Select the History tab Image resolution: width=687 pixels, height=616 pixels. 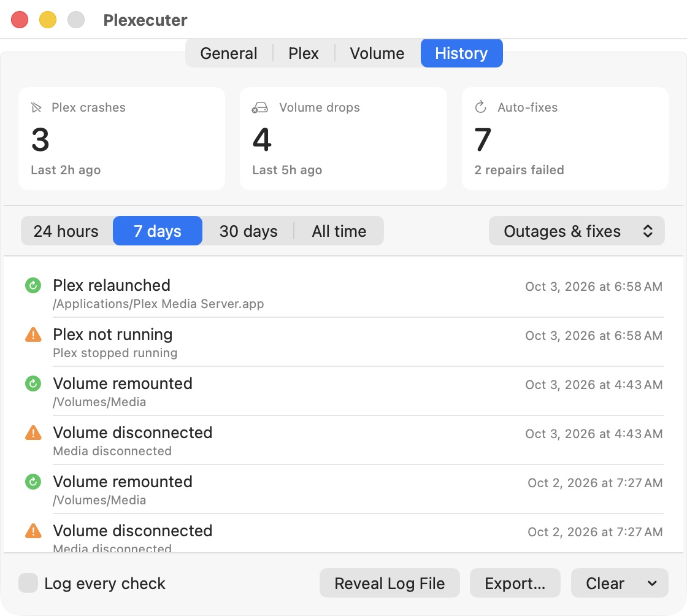coord(461,53)
